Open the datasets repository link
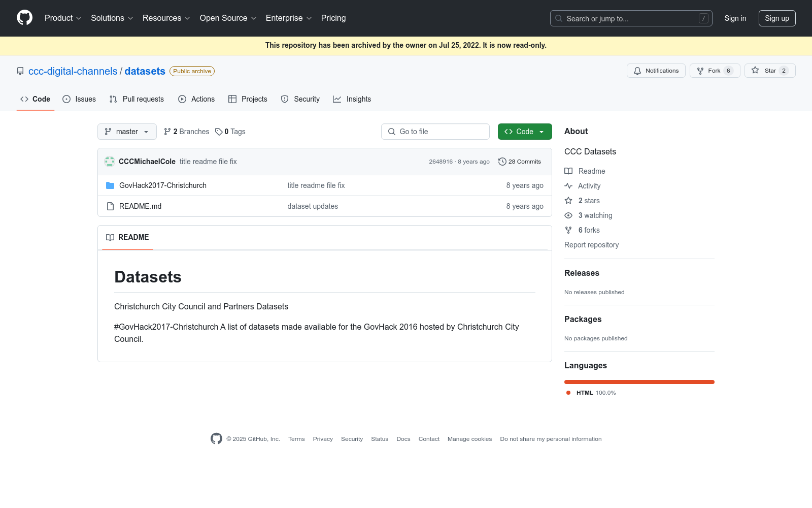The image size is (812, 508). coord(145,71)
